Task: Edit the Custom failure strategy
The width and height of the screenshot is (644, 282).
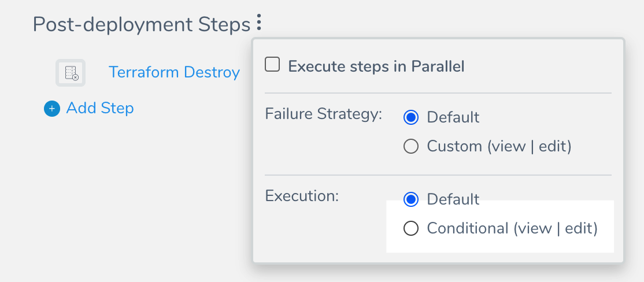Action: 553,146
